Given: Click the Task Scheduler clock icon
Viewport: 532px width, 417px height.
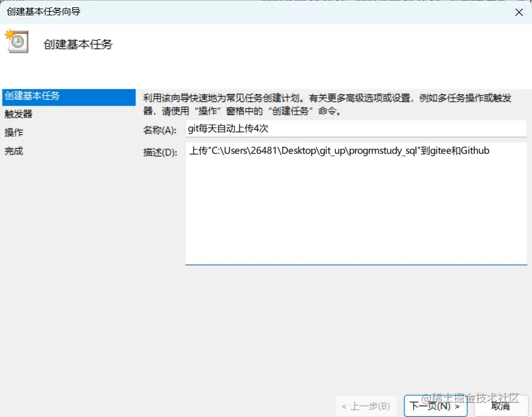Looking at the screenshot, I should [17, 42].
